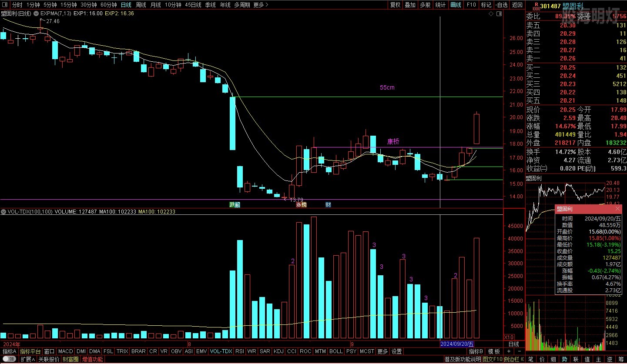The image size is (627, 364).
Task: Expand the main chart indicator triangle next to EXPMA
Action: coord(37,13)
